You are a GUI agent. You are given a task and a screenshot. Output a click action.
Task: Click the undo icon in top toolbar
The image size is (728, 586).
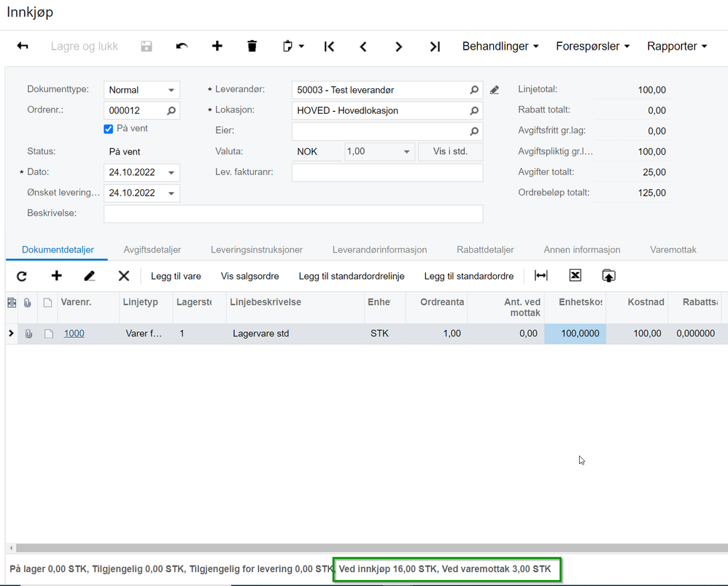pyautogui.click(x=182, y=46)
